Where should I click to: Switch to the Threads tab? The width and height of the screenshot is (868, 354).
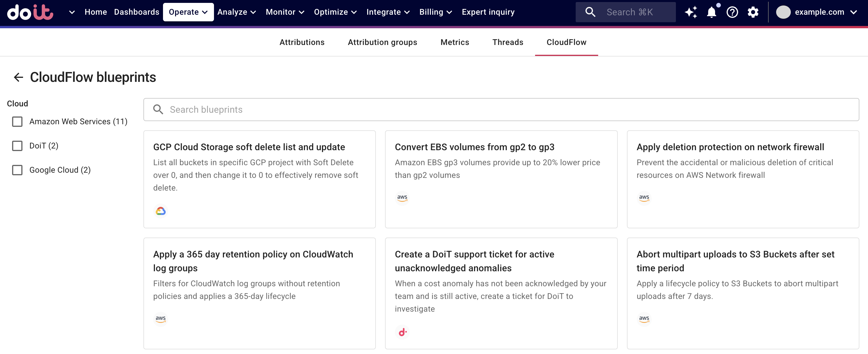tap(508, 42)
